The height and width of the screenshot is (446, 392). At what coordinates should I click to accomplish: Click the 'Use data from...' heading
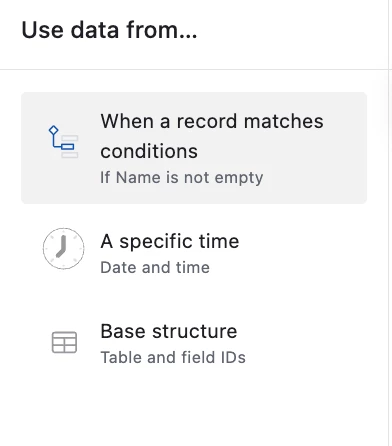click(109, 30)
